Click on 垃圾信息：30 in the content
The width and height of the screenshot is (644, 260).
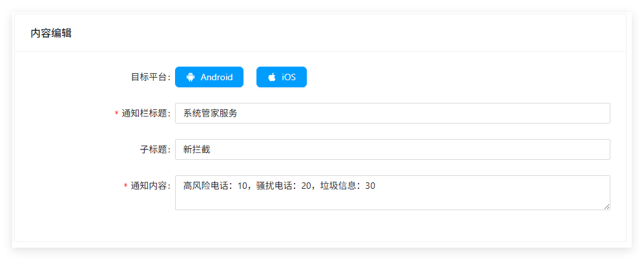pyautogui.click(x=348, y=186)
